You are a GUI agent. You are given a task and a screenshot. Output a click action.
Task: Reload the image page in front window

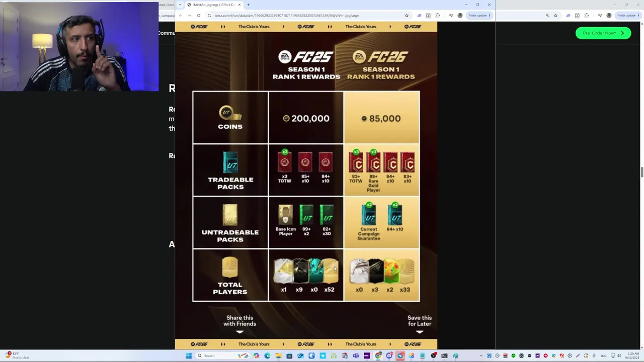click(199, 16)
